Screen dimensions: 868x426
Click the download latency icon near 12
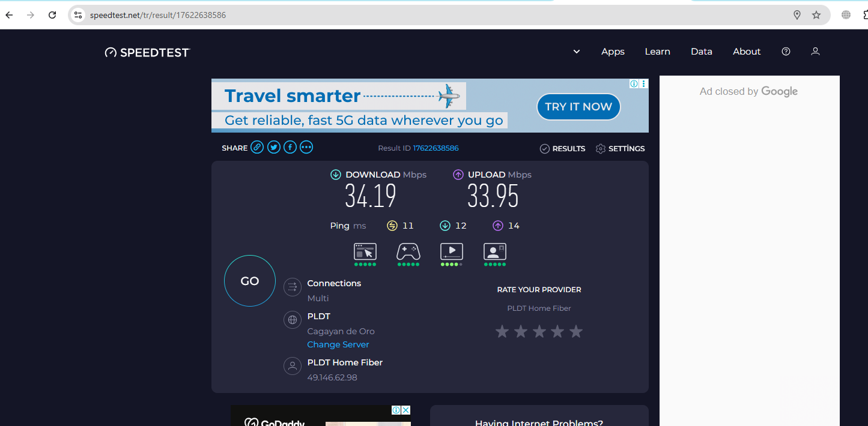point(445,226)
